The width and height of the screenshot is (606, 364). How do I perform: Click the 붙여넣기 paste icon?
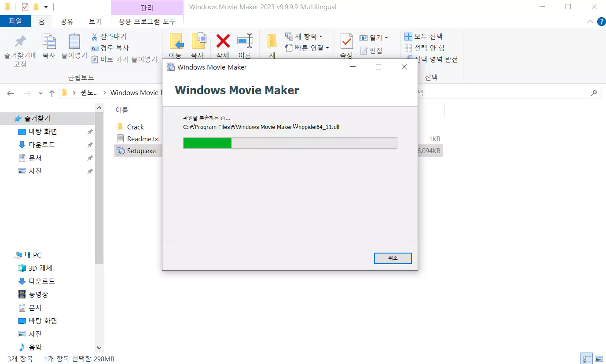point(74,41)
